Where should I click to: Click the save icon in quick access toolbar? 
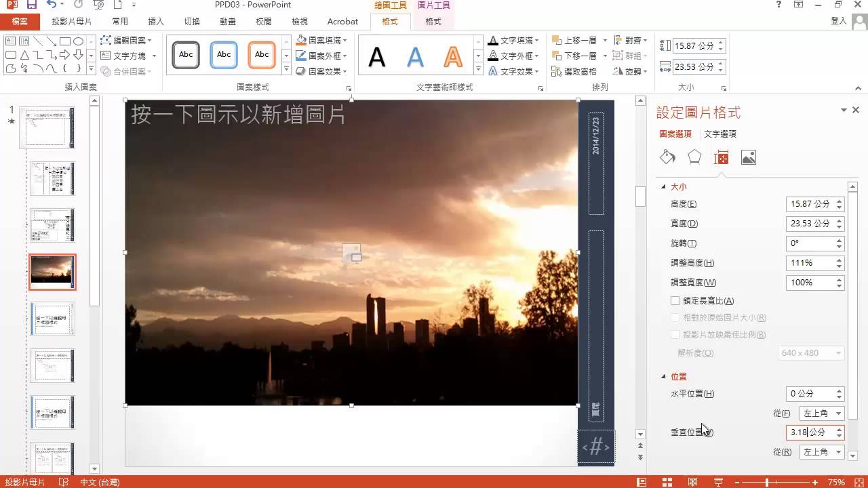[33, 5]
